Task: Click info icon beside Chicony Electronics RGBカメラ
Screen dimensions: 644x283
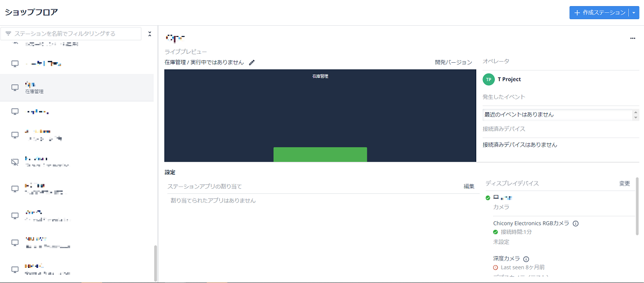Action: (576, 224)
